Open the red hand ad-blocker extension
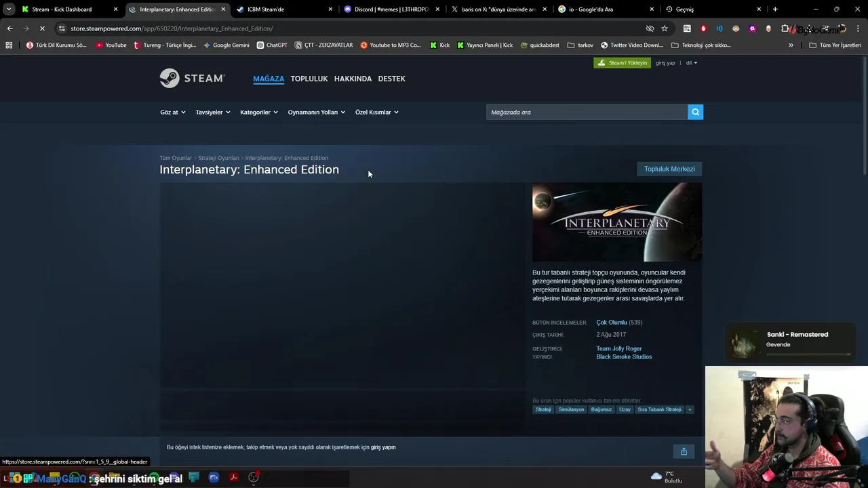 point(703,28)
